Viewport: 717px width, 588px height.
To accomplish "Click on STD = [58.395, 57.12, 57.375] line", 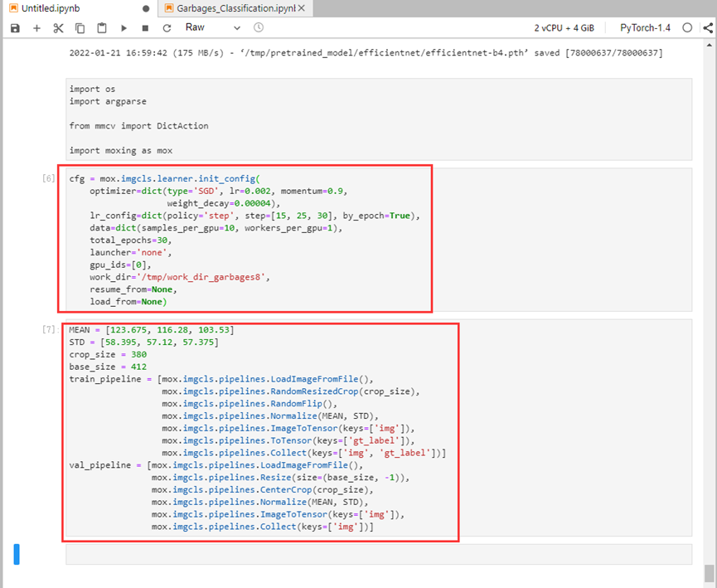I will [144, 343].
